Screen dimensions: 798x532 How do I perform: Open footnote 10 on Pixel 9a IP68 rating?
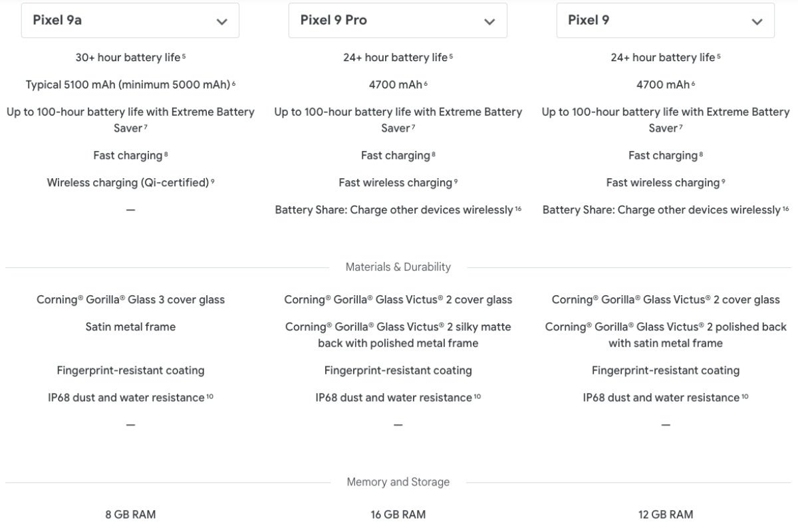[210, 396]
